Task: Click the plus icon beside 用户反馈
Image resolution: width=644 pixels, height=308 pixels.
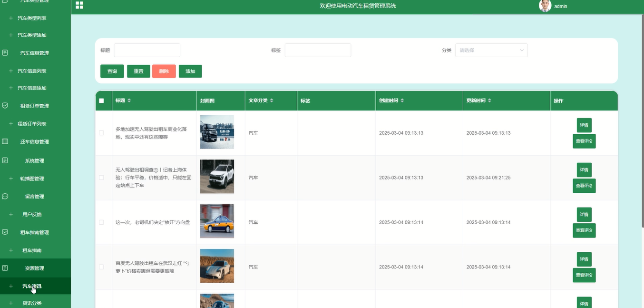Action: (x=11, y=215)
